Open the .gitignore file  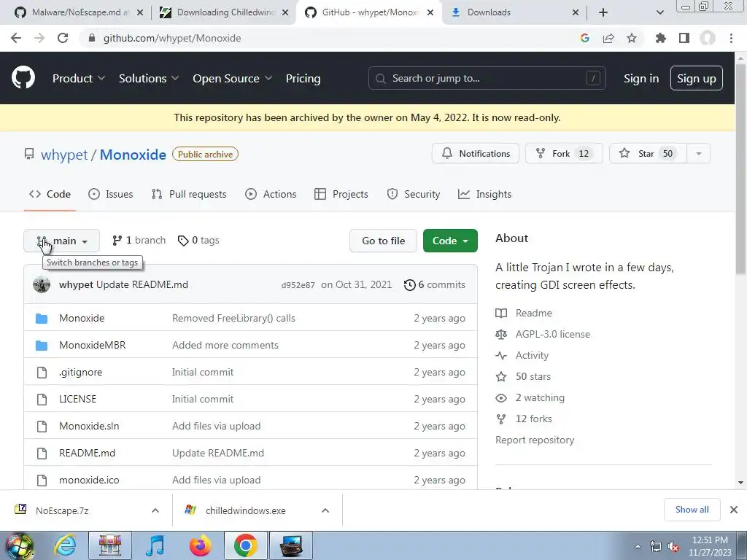coord(80,373)
